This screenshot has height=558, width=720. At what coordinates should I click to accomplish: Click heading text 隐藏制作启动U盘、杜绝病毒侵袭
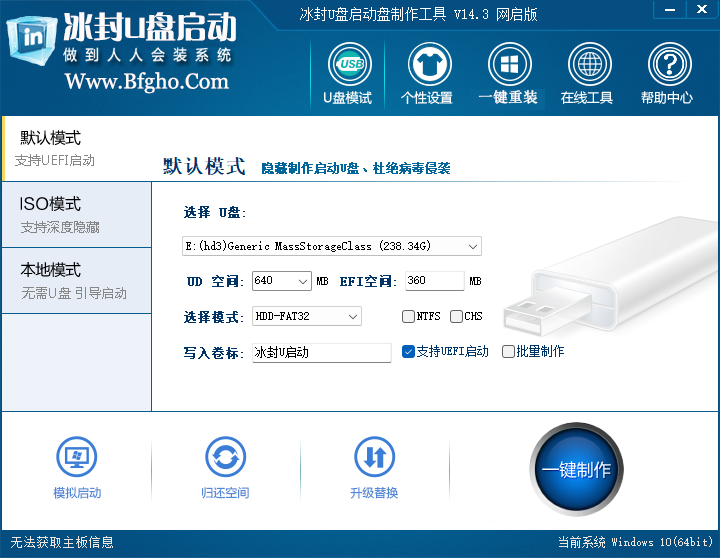pyautogui.click(x=356, y=168)
